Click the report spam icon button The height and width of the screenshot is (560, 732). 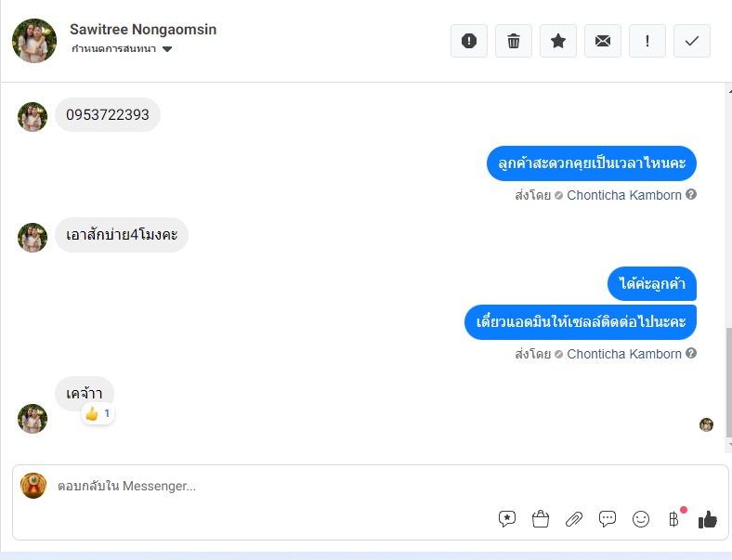(469, 41)
